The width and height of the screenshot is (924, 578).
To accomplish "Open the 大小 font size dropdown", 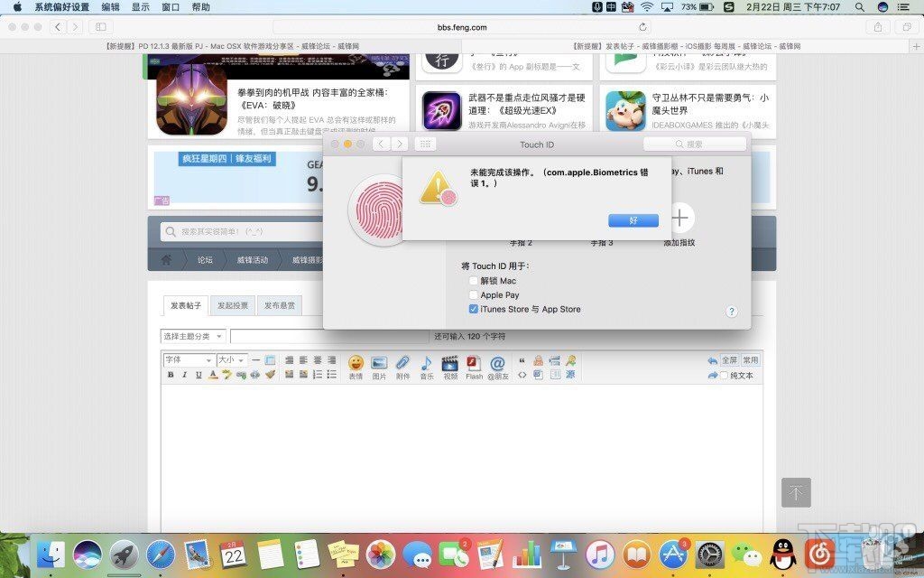I will pyautogui.click(x=233, y=360).
